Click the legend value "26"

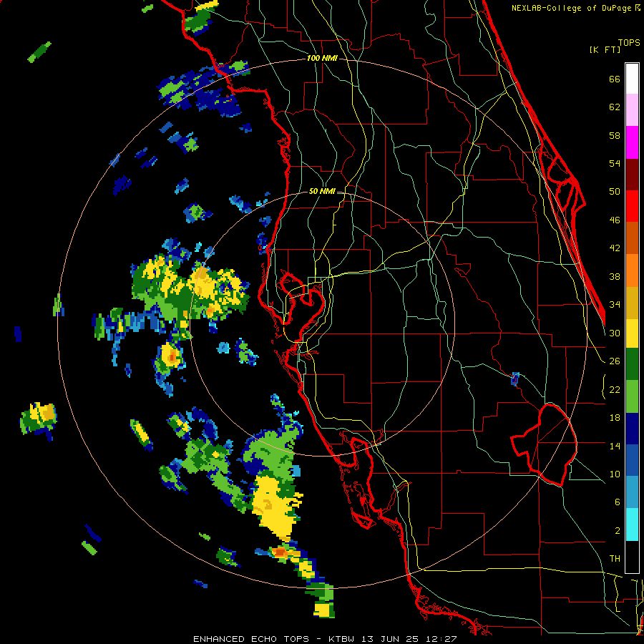615,361
